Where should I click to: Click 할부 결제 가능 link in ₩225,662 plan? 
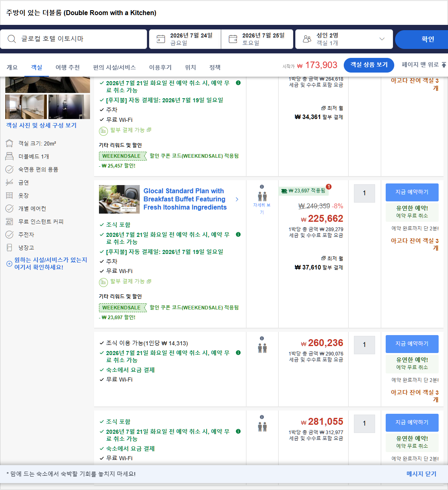pyautogui.click(x=127, y=281)
